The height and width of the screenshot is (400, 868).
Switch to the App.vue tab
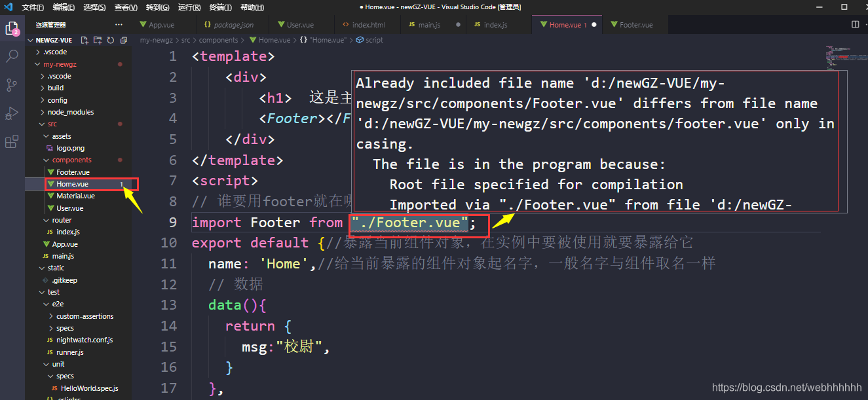pyautogui.click(x=161, y=25)
